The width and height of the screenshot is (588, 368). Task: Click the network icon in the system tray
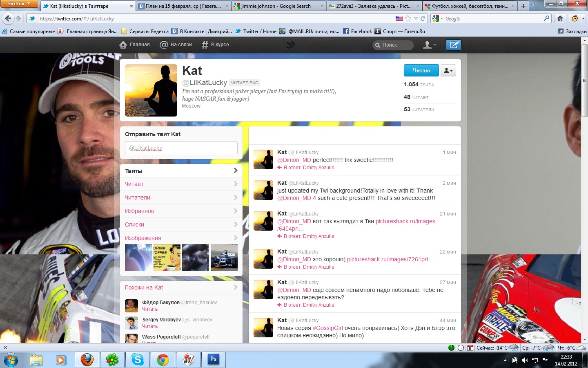(x=535, y=360)
